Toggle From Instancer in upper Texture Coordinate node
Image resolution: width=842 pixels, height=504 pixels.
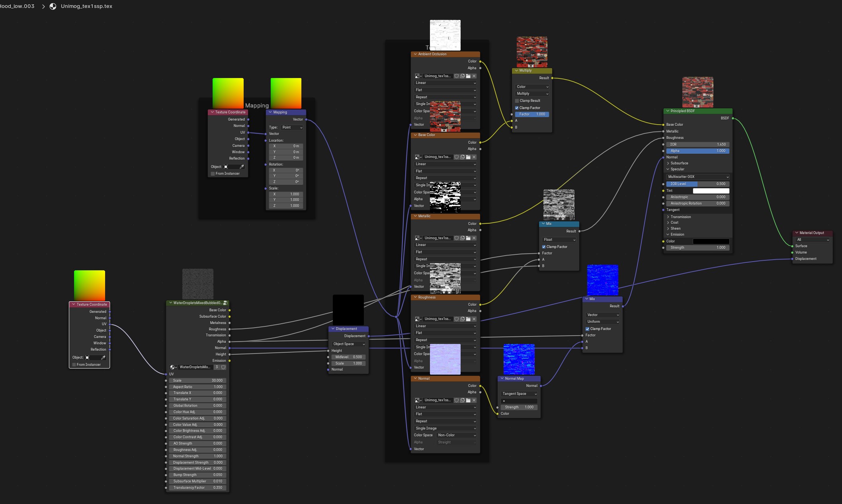click(213, 174)
